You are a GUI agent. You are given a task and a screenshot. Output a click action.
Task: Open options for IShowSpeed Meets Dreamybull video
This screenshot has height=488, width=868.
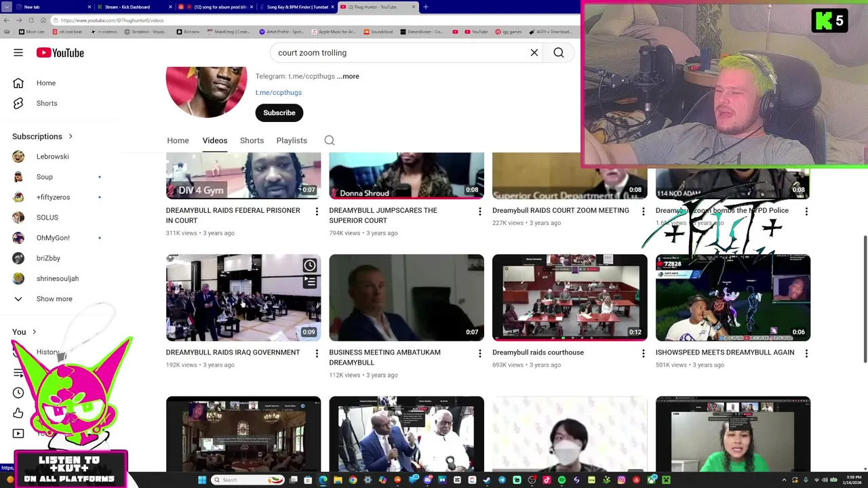pyautogui.click(x=806, y=353)
